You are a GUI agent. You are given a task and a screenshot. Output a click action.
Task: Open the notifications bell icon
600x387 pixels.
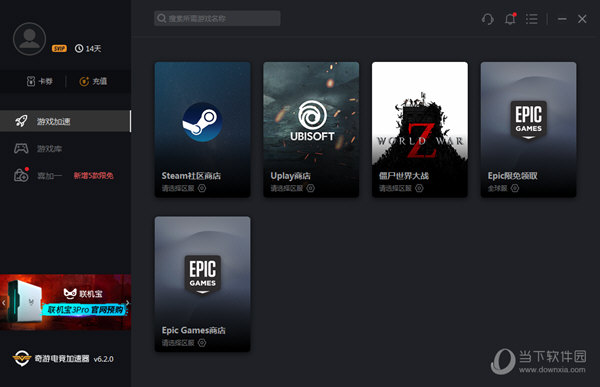pyautogui.click(x=510, y=19)
